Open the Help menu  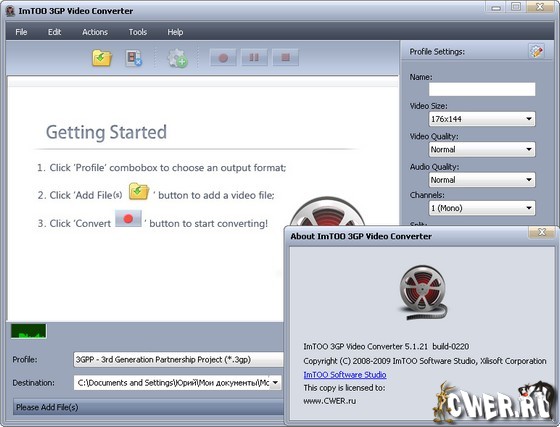pyautogui.click(x=175, y=32)
